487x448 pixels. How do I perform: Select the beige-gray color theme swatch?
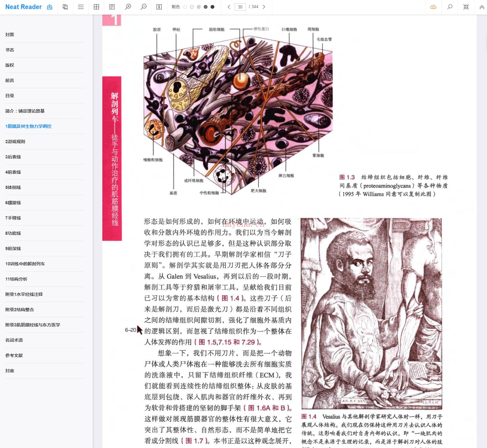tap(199, 7)
